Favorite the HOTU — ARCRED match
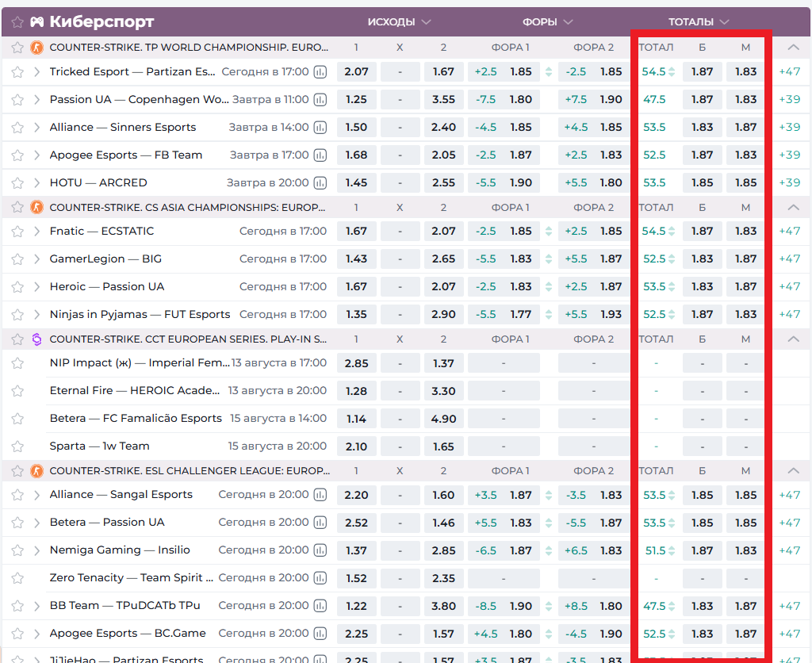This screenshot has height=663, width=812. coord(17,183)
